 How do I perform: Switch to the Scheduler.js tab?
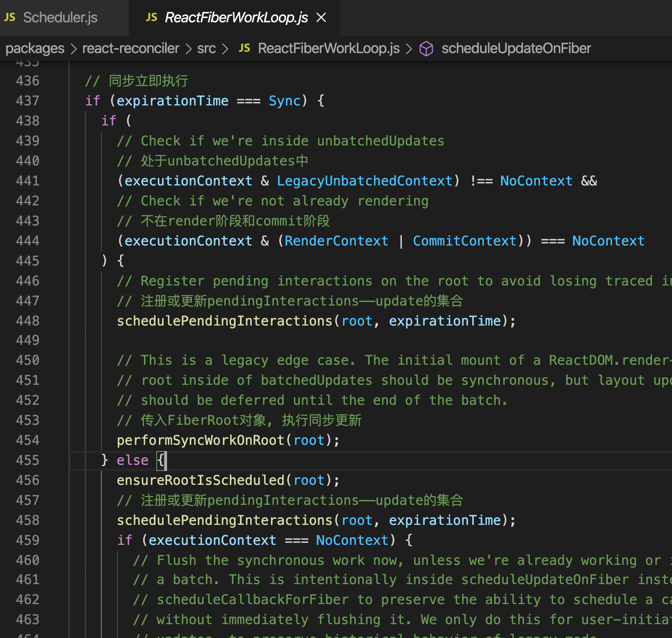[60, 18]
